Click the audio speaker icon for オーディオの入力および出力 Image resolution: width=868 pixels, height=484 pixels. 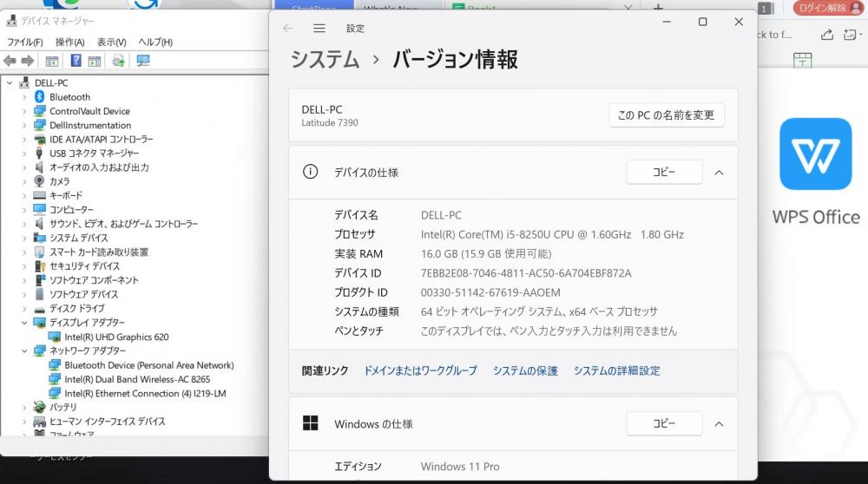click(x=39, y=167)
